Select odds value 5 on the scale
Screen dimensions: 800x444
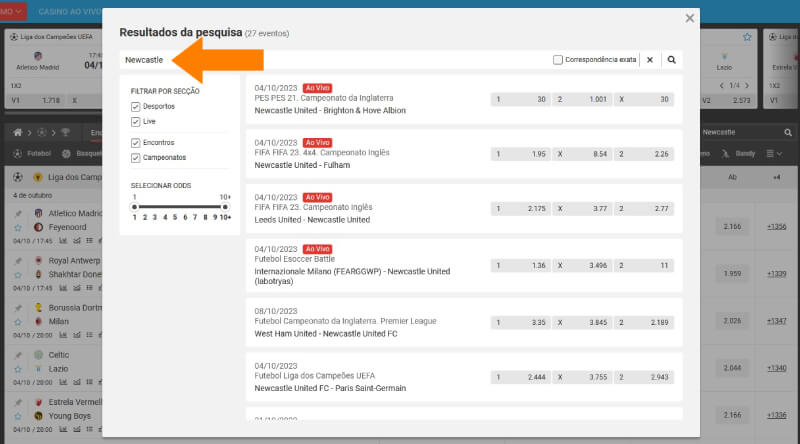(174, 217)
